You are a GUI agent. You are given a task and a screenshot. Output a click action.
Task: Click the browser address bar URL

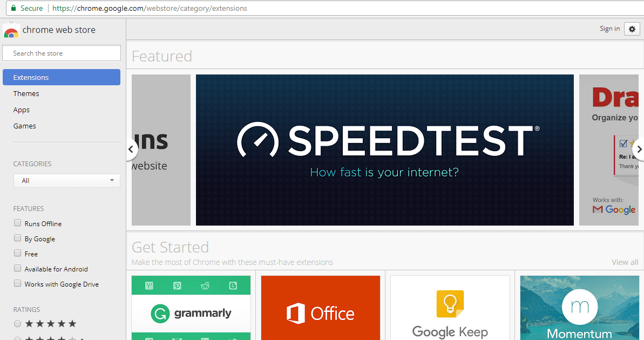coord(150,8)
